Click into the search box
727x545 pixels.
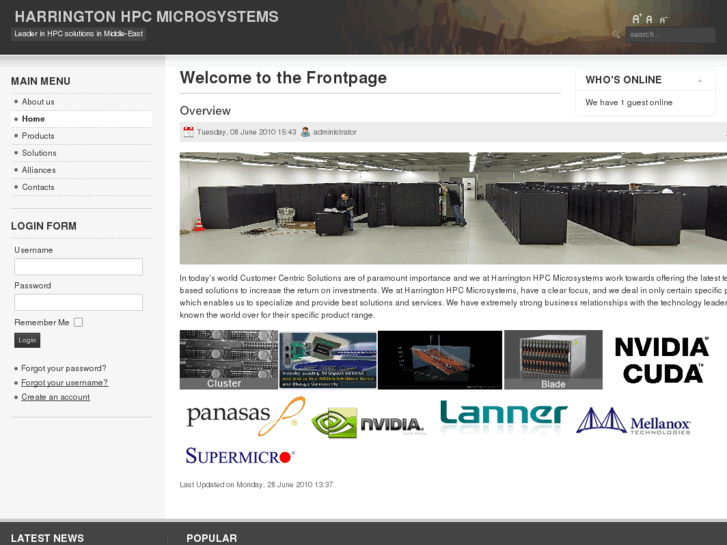click(x=670, y=35)
